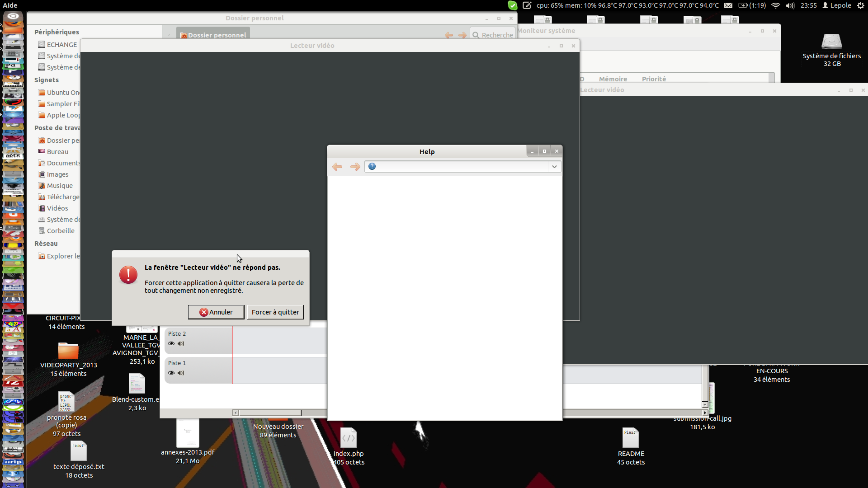
Task: Hide Piste 1 with its eye icon
Action: 171,373
